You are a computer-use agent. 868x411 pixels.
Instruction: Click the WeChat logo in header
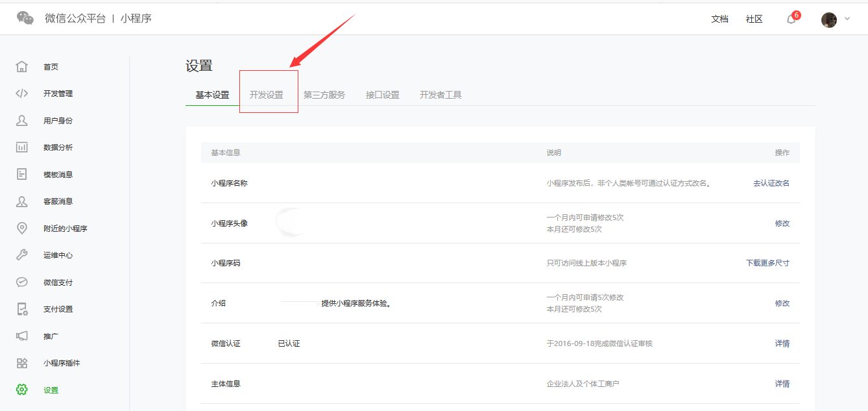click(25, 18)
